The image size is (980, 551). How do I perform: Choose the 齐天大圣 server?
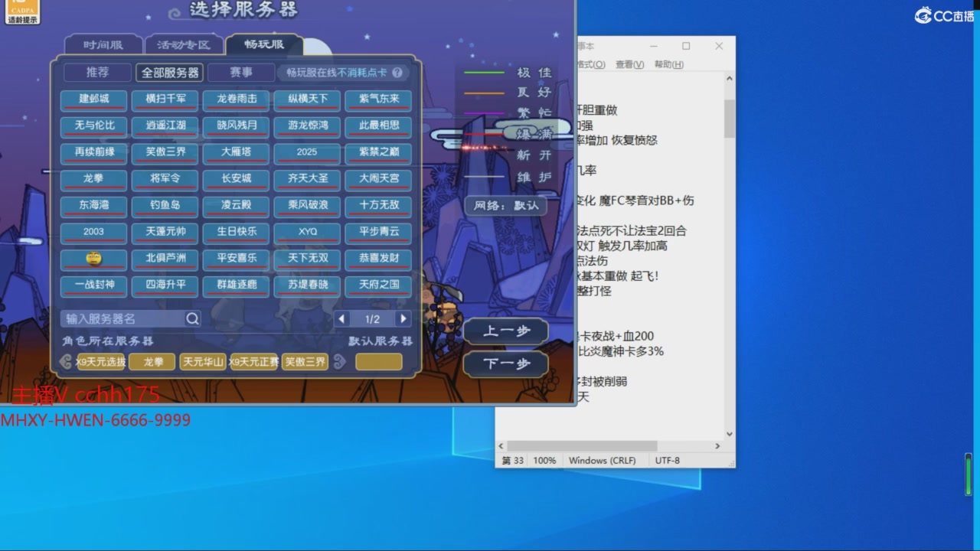pyautogui.click(x=308, y=179)
